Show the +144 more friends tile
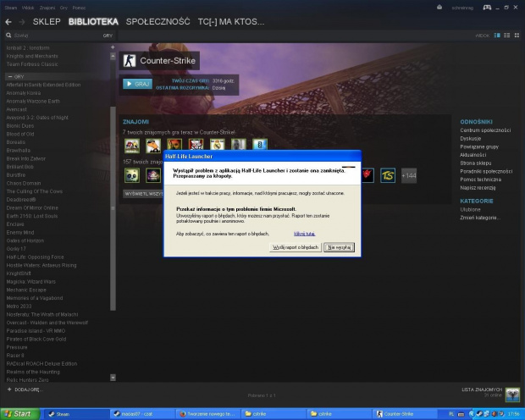The image size is (525, 420). [409, 175]
